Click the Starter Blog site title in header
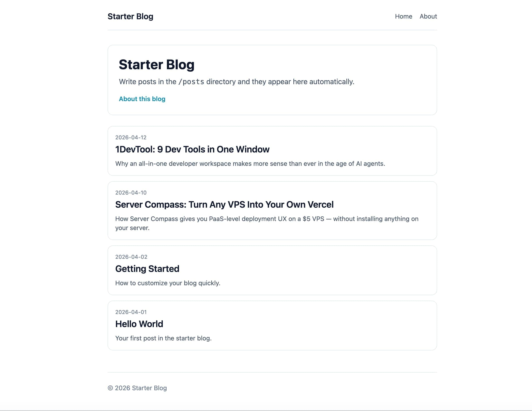The width and height of the screenshot is (532, 411). point(130,16)
